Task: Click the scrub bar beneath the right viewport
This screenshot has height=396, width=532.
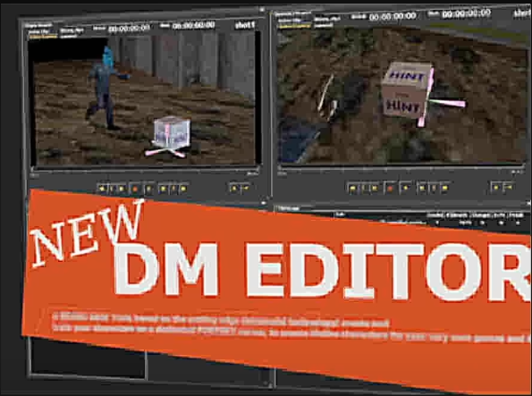Action: [401, 167]
